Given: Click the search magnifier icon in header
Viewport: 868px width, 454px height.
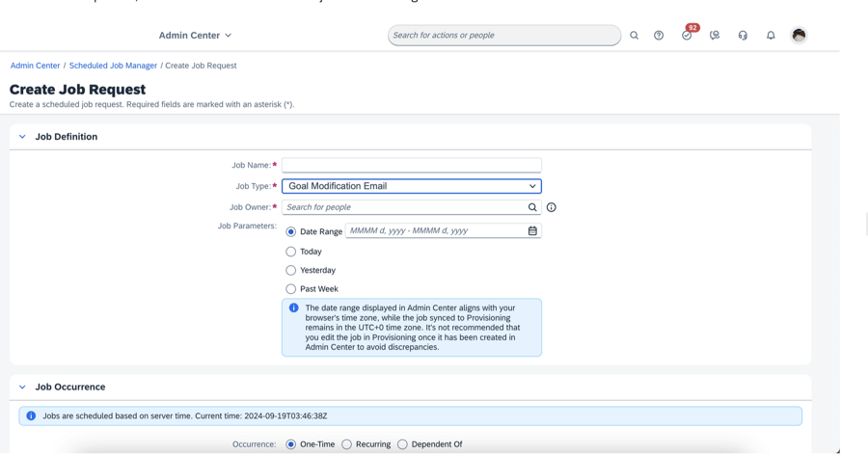Looking at the screenshot, I should click(634, 36).
